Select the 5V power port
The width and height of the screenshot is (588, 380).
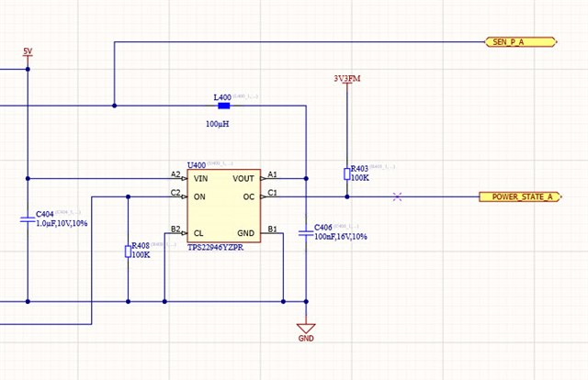point(28,52)
